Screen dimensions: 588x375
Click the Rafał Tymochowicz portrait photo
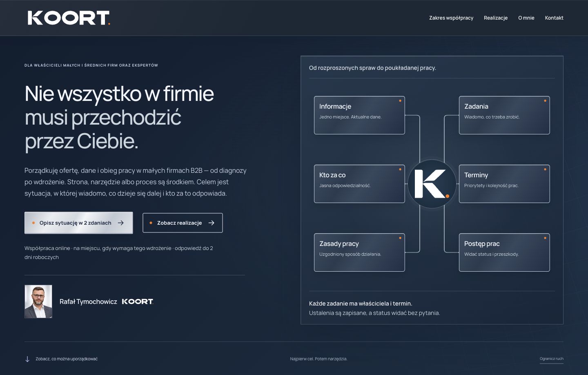(x=38, y=301)
